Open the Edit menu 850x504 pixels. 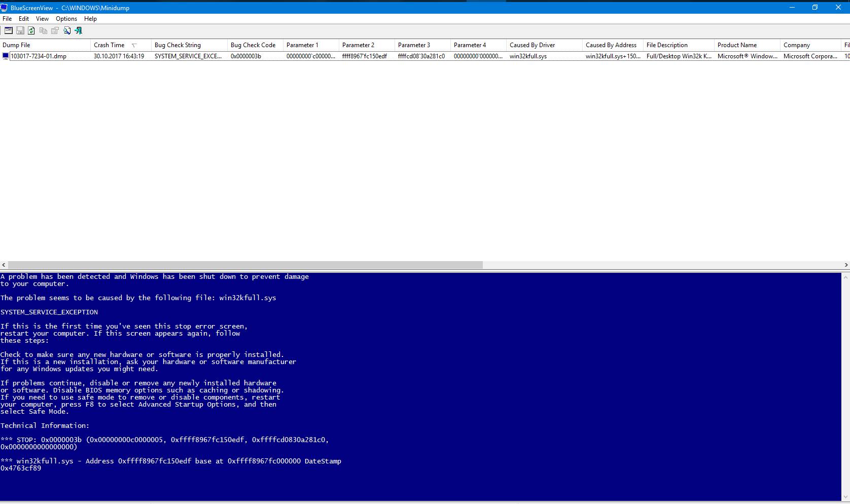[x=24, y=19]
